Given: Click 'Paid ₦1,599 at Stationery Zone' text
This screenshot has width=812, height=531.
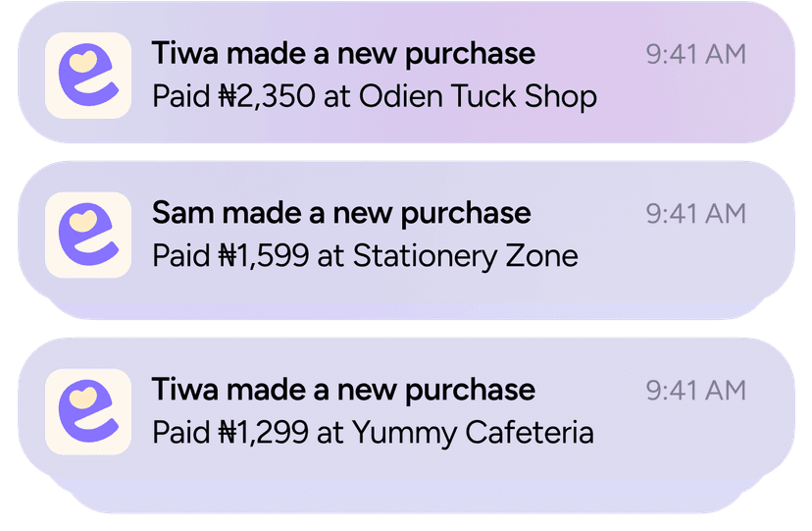Looking at the screenshot, I should pos(365,256).
